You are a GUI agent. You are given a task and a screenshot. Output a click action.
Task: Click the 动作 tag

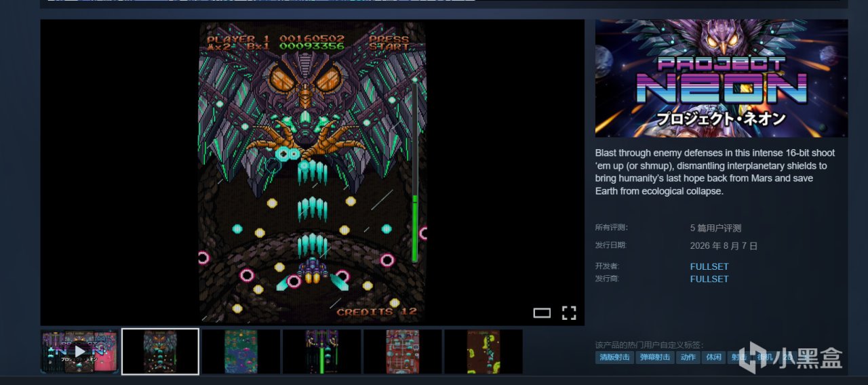pos(688,357)
